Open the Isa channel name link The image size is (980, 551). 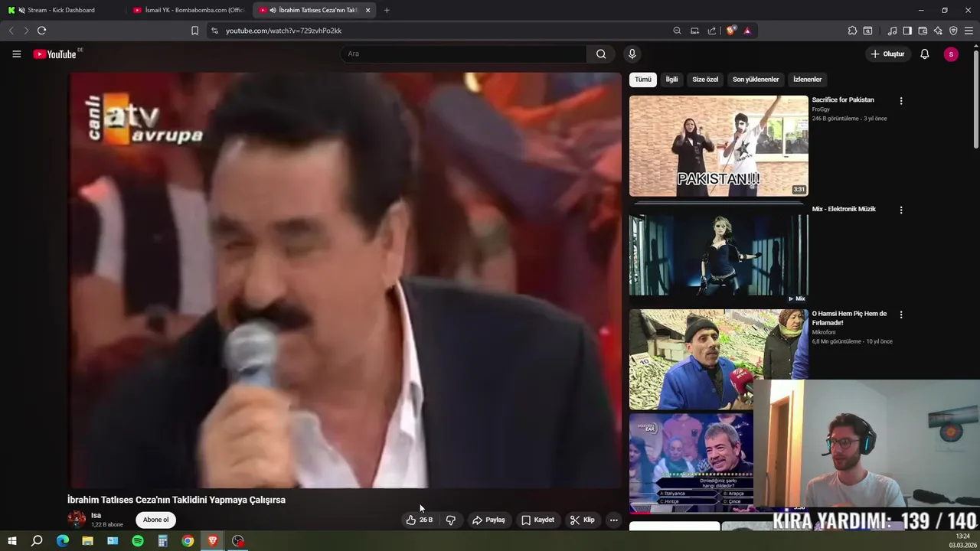[96, 515]
